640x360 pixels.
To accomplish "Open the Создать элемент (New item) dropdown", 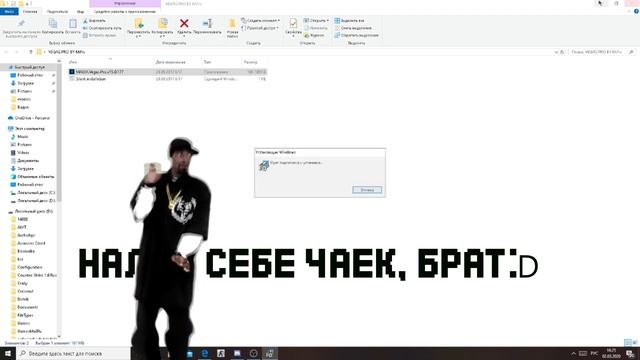I will click(x=260, y=20).
